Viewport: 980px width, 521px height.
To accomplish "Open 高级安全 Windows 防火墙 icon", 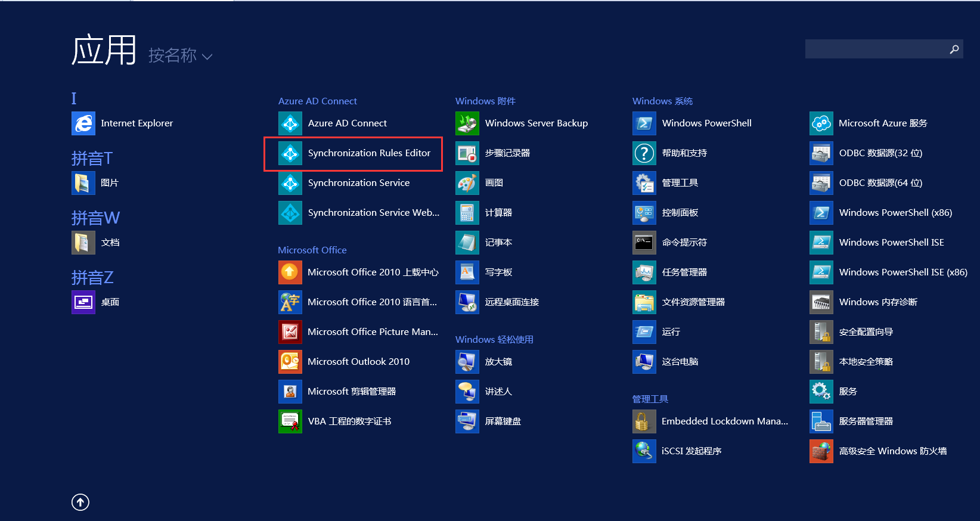I will click(821, 451).
